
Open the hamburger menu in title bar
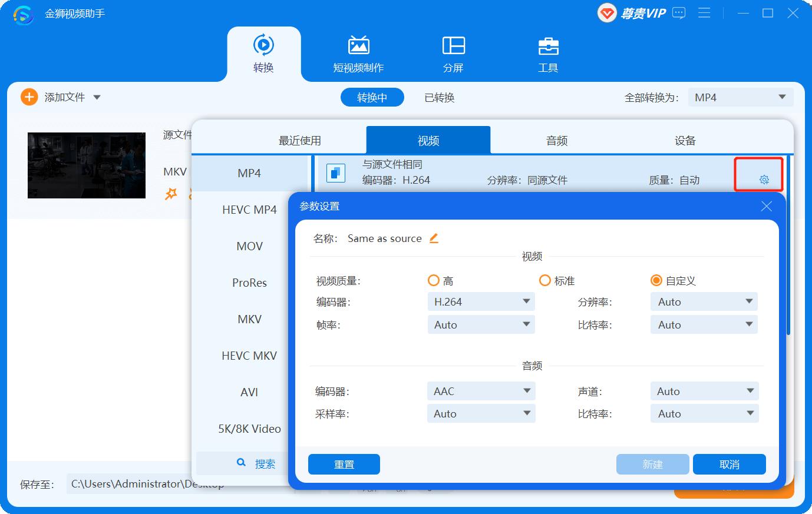coord(704,13)
